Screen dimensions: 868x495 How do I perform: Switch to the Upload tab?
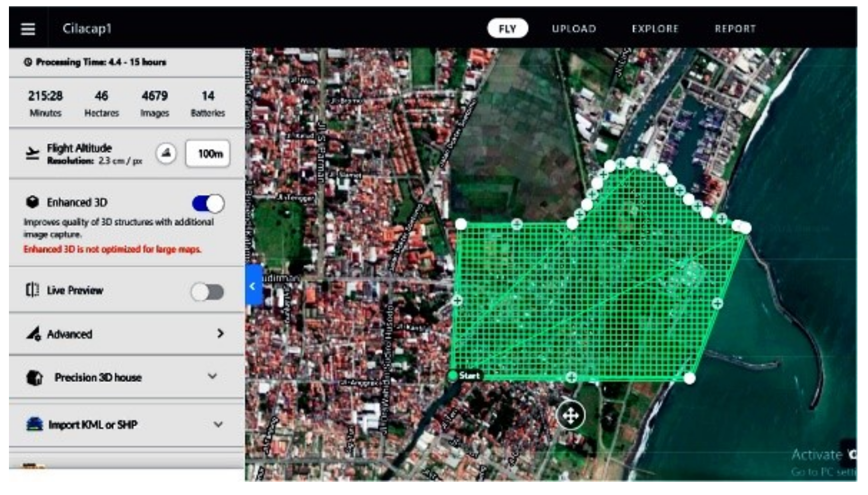tap(574, 28)
